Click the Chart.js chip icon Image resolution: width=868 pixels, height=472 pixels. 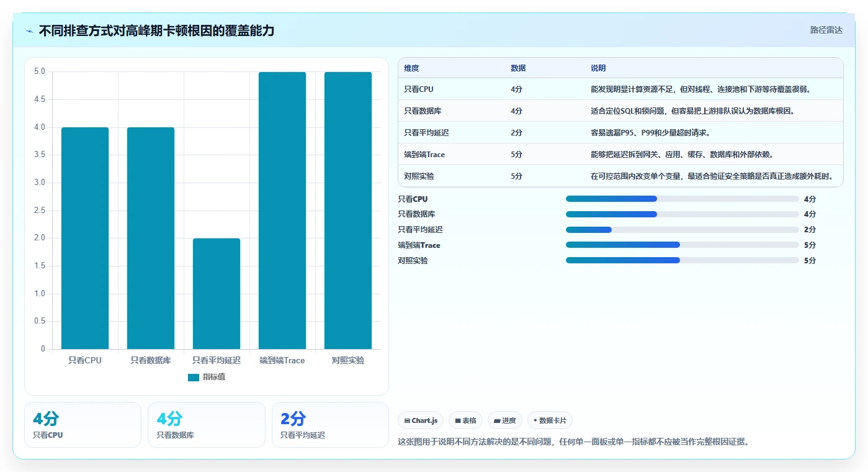coord(407,420)
